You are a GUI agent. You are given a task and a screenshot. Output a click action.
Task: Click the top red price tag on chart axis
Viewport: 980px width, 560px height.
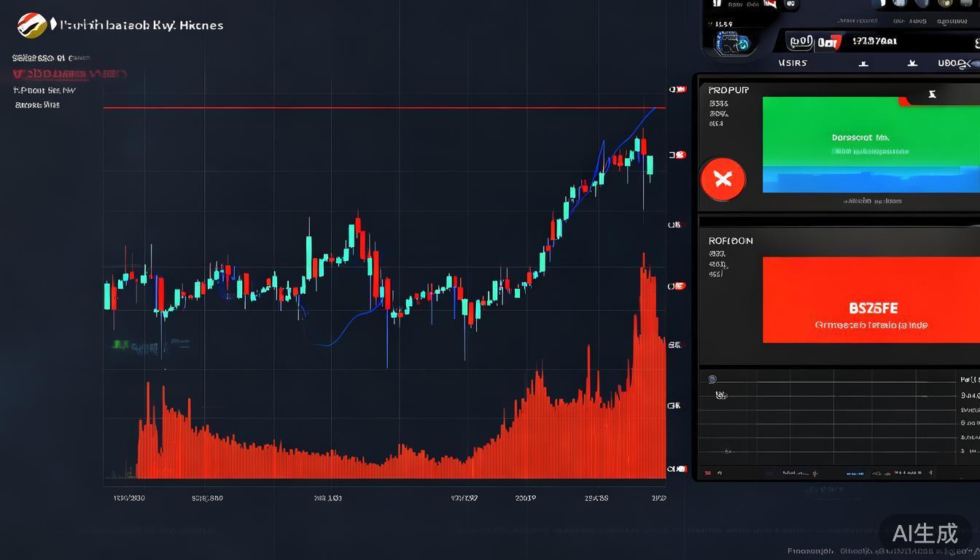(x=678, y=90)
